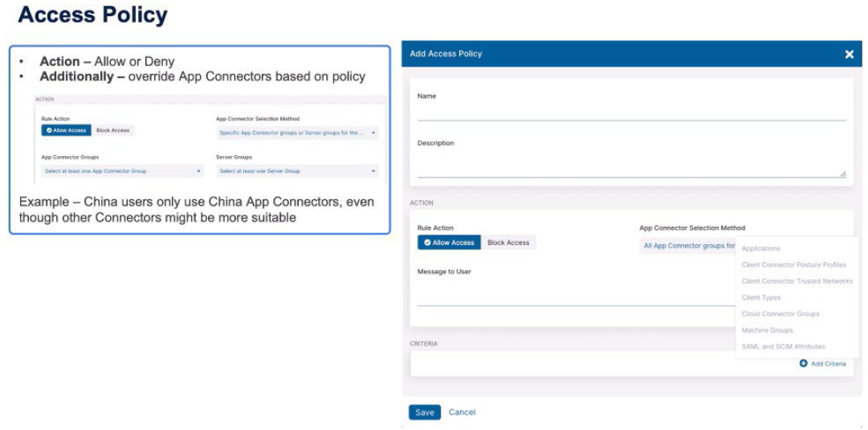Expand the App Connector Groups dropdown
Image resolution: width=868 pixels, height=430 pixels.
click(122, 171)
